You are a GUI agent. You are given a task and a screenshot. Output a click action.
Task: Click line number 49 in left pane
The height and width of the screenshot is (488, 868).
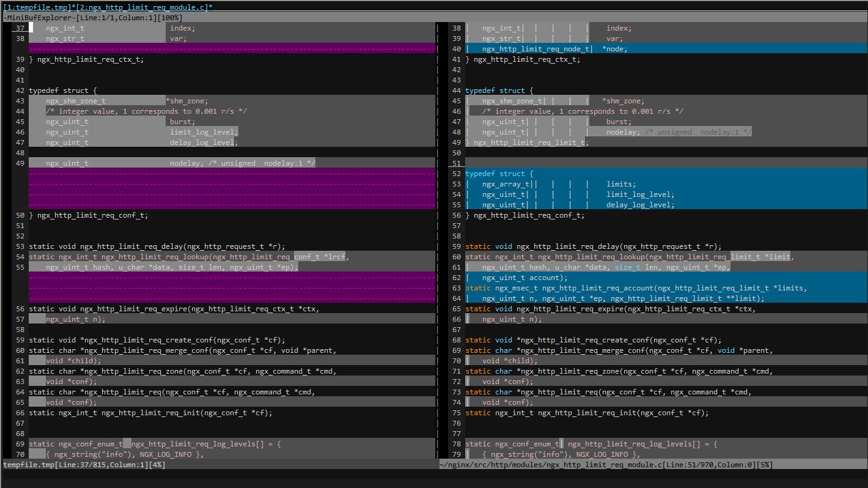point(20,163)
